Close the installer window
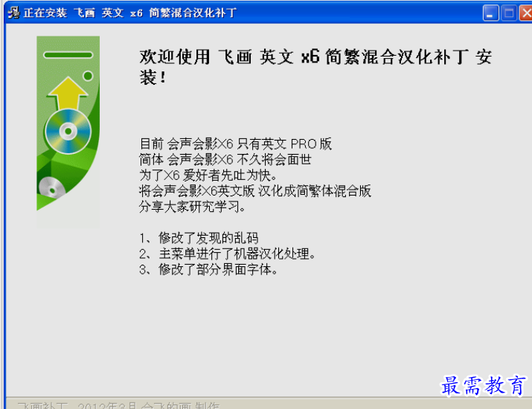 526,13
